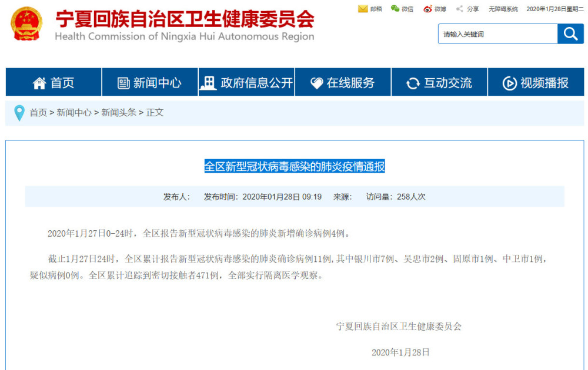Click the 微博 text link
The image size is (588, 370).
[x=440, y=9]
